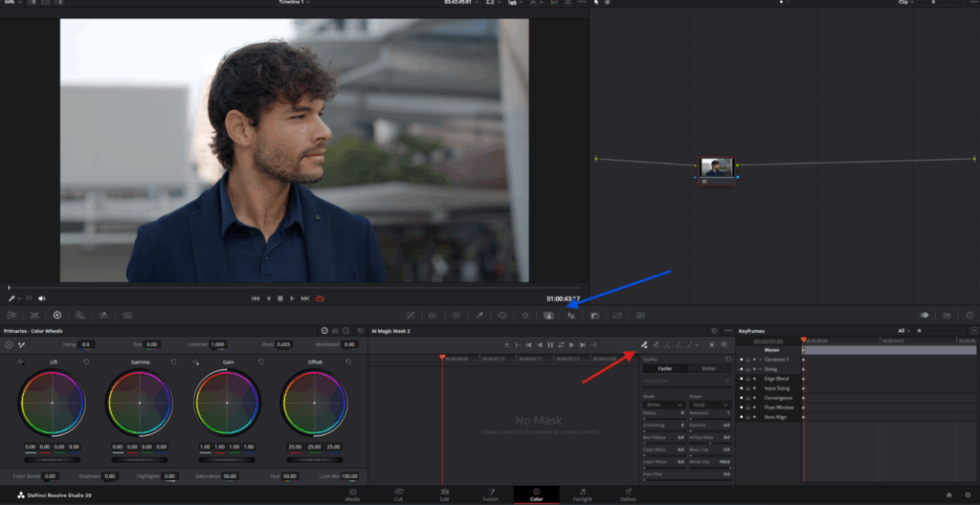The width and height of the screenshot is (980, 505).
Task: Open the Magic Mask palette icon
Action: tap(548, 316)
